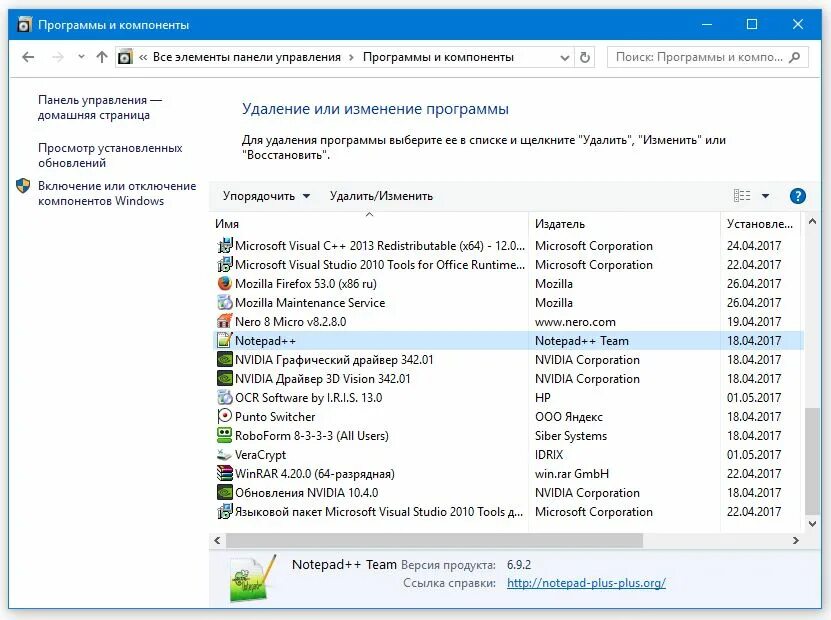Click the Nero 8 Micro icon

tap(225, 321)
